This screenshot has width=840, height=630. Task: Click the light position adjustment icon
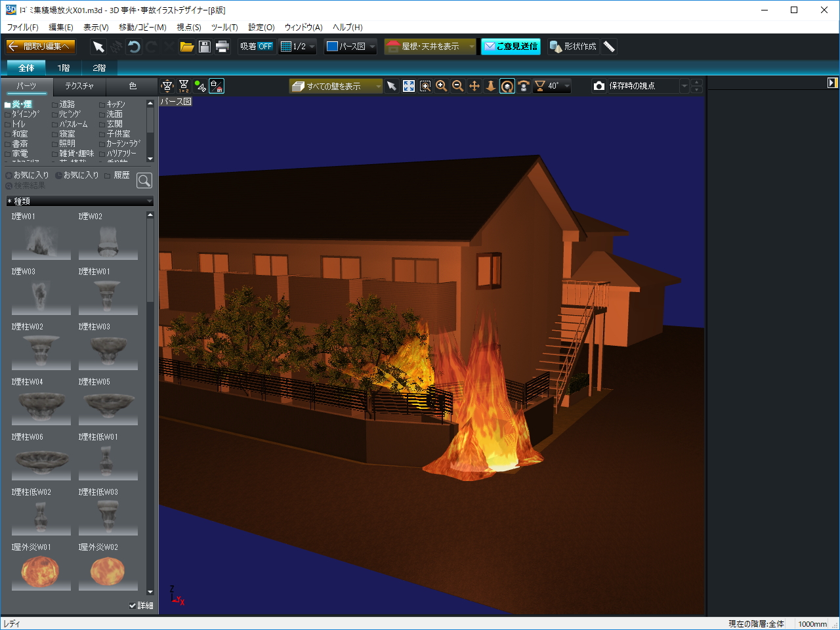tap(167, 86)
